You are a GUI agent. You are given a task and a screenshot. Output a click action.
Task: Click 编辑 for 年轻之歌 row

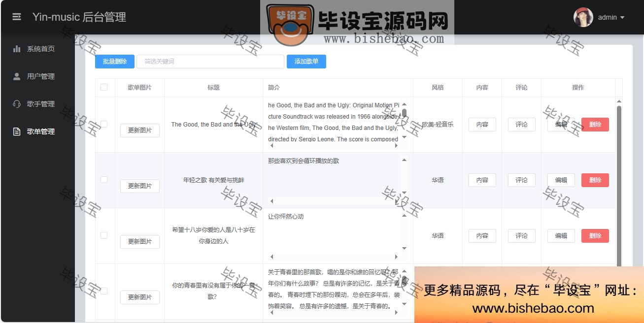pos(561,180)
